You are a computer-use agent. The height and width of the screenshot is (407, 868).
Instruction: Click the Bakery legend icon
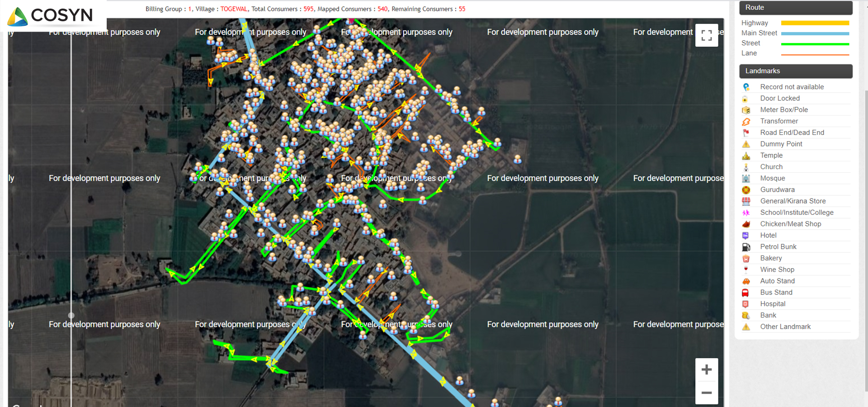point(746,258)
